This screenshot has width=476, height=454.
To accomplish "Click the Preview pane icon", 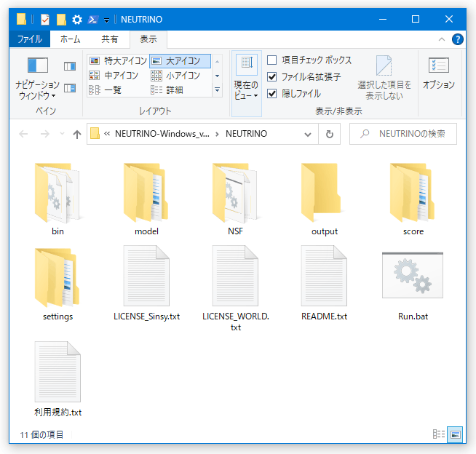I will 70,66.
